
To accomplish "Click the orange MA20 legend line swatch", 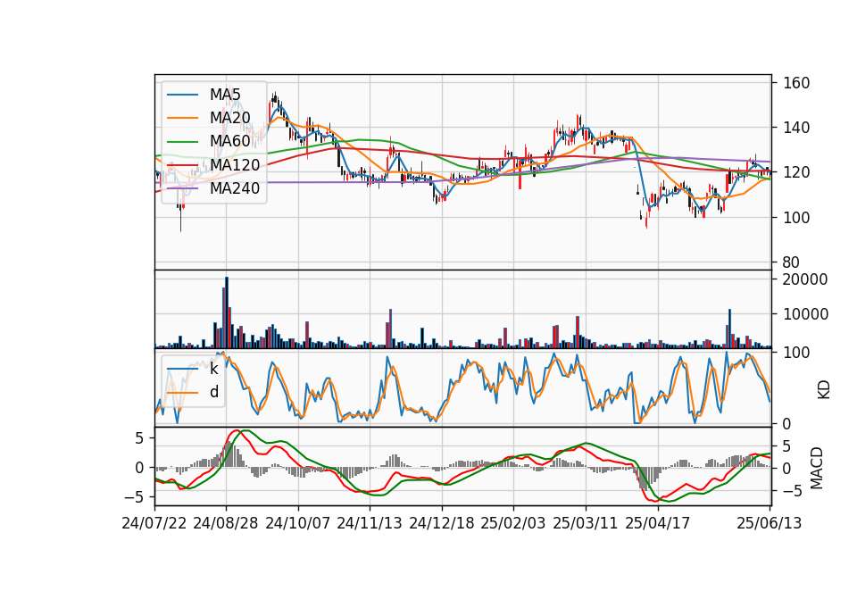I will click(x=182, y=118).
